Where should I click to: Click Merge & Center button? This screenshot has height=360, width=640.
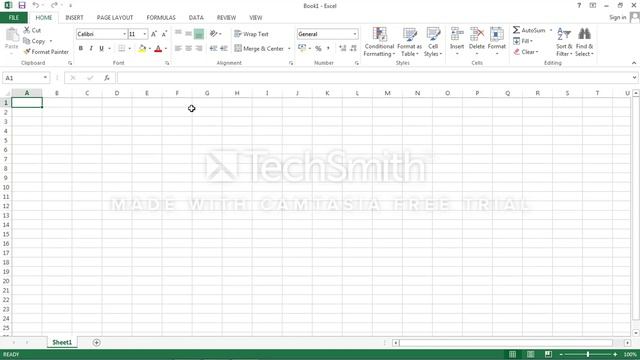[x=259, y=49]
